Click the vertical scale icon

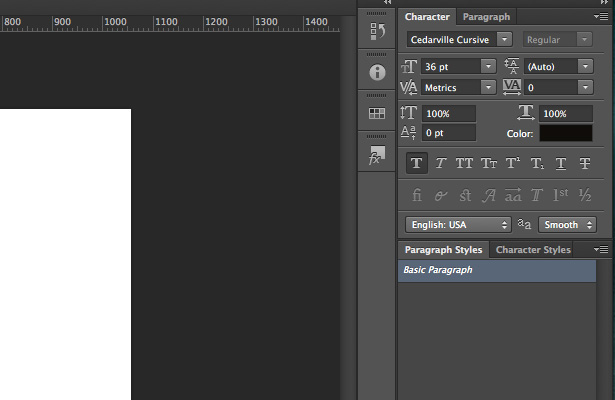(x=408, y=113)
